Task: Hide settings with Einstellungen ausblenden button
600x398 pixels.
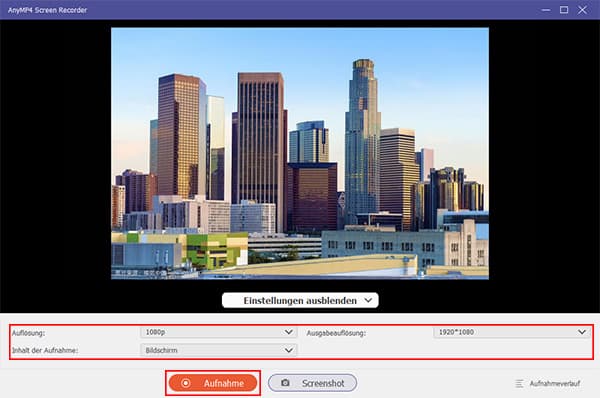Action: 300,300
